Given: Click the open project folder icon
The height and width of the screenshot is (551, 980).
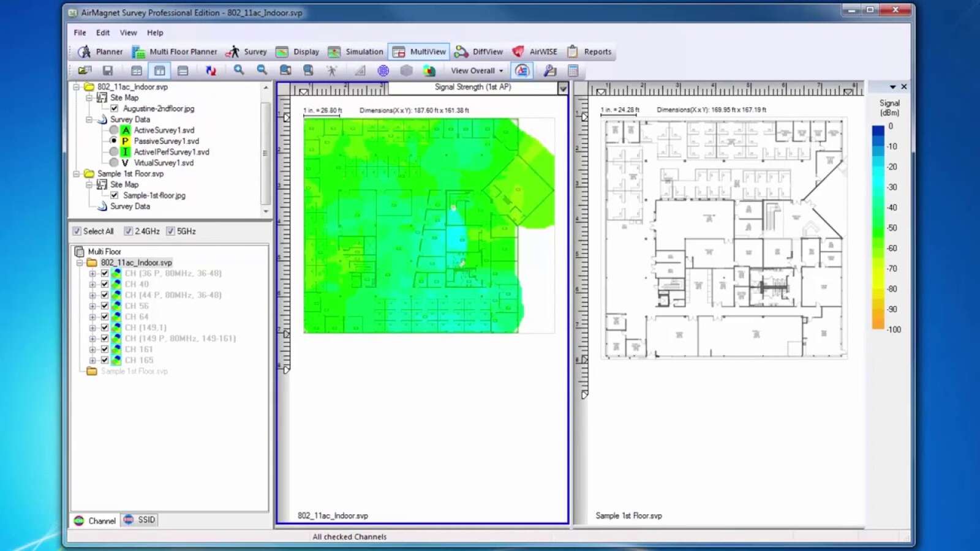Looking at the screenshot, I should [x=85, y=70].
